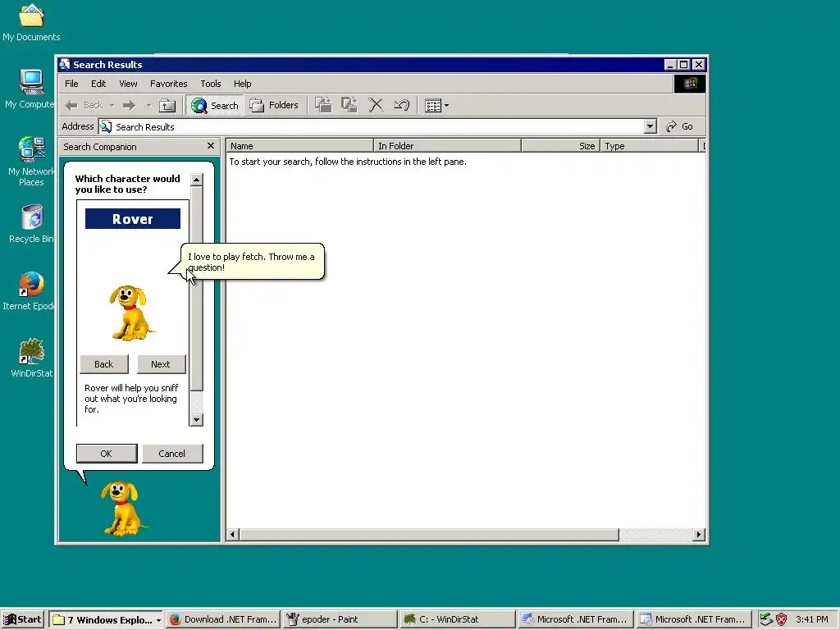Confirm character choice with OK
The height and width of the screenshot is (630, 840).
tap(107, 454)
